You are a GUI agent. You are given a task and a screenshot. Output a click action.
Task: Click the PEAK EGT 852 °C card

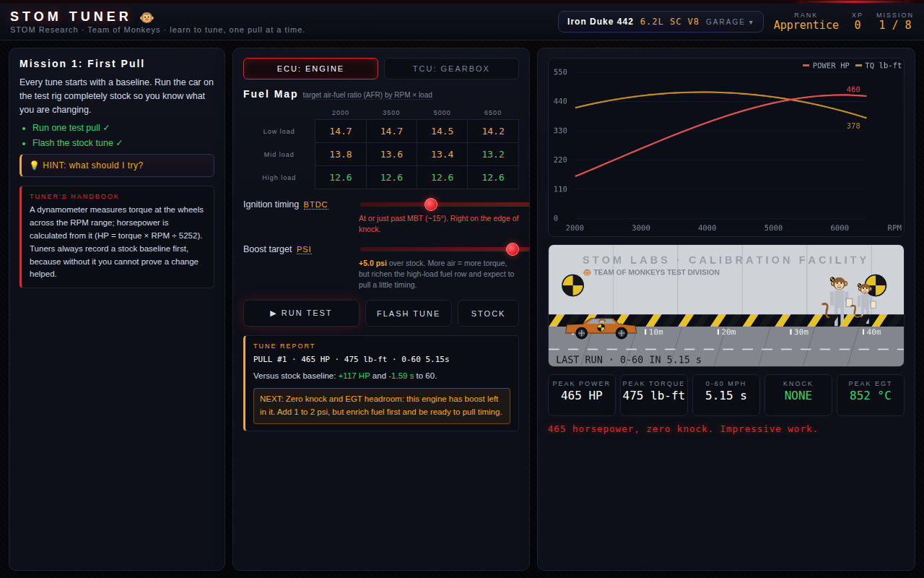(x=870, y=394)
